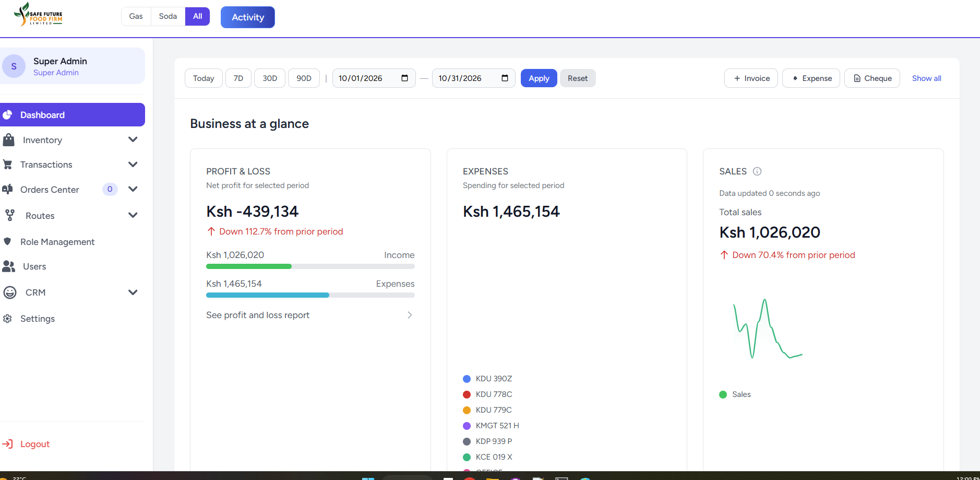Expand the Orders Center chevron

pyautogui.click(x=133, y=189)
